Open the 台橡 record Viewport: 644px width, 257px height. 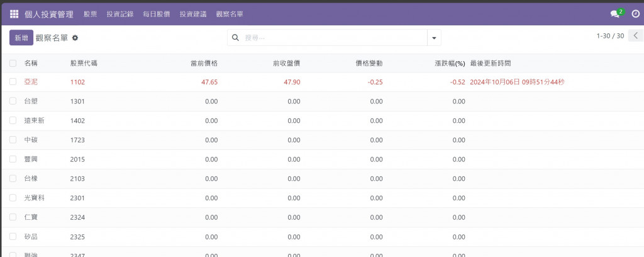tap(31, 178)
